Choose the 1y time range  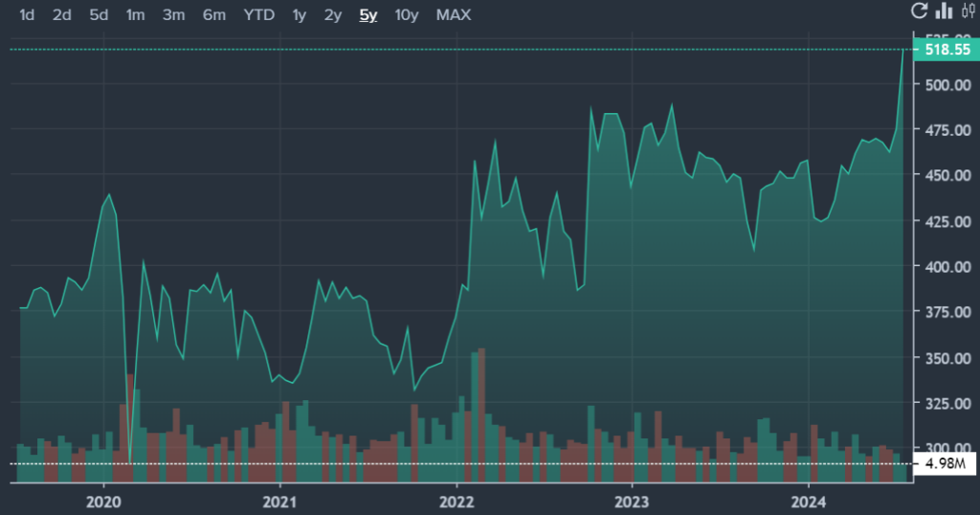[300, 14]
